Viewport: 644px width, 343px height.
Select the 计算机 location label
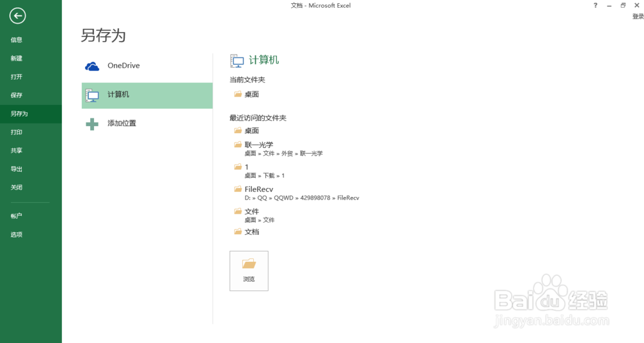[118, 95]
